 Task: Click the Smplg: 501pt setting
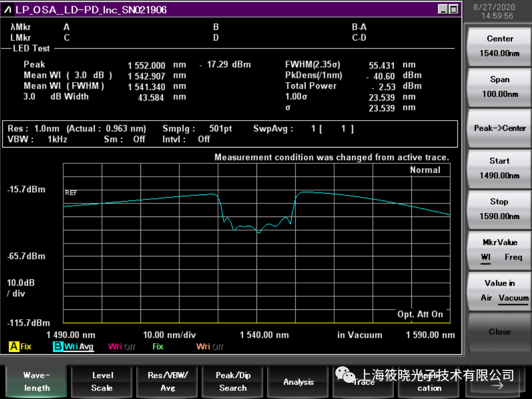pos(197,129)
